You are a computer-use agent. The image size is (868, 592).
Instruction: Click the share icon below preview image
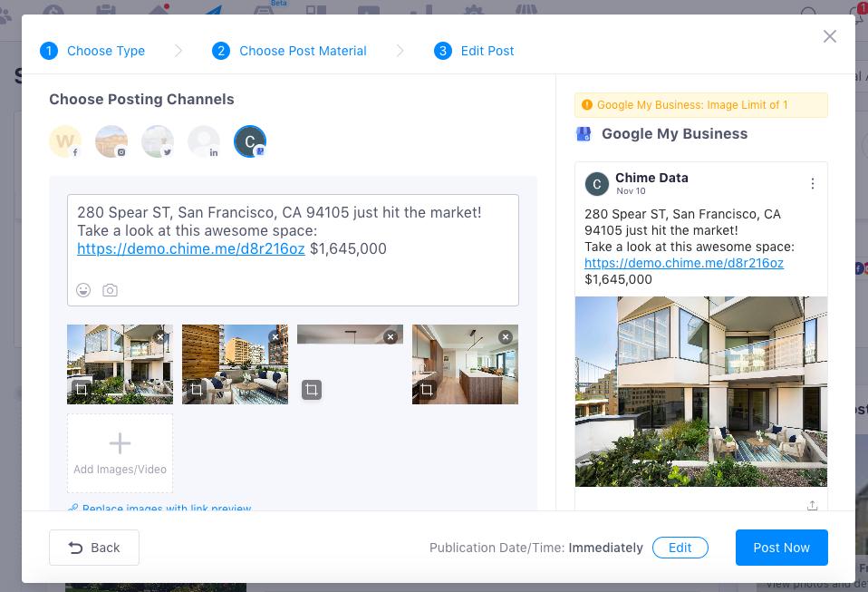tap(812, 506)
